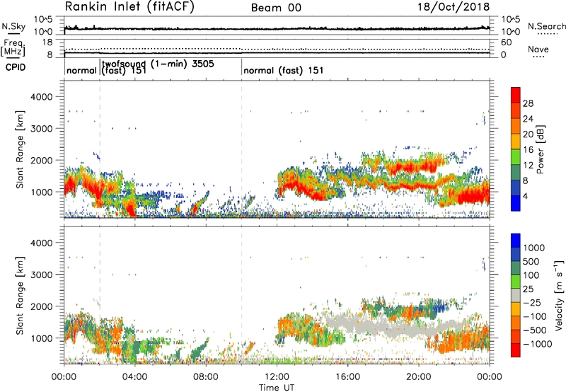Viewport: 566px width, 392px height.
Task: Click the '12:00' time axis label
Action: pos(277,377)
